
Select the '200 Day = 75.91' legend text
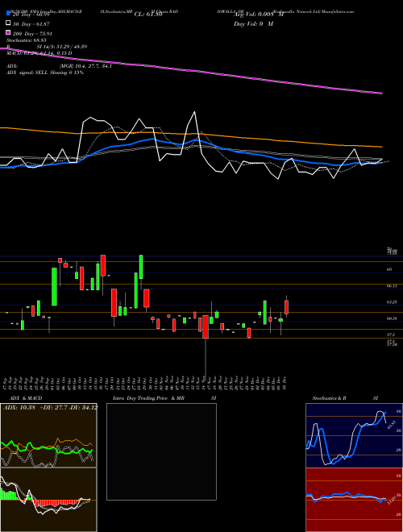pos(32,33)
